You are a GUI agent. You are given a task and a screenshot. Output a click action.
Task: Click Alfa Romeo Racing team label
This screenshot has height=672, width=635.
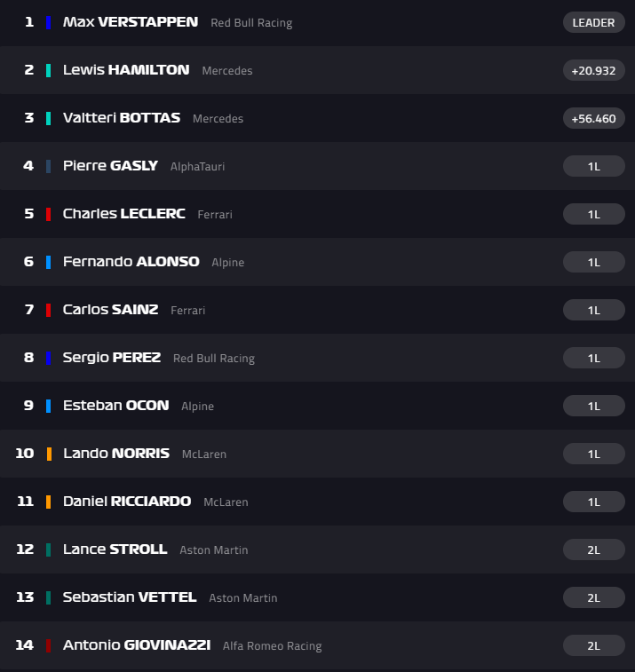[x=273, y=646]
